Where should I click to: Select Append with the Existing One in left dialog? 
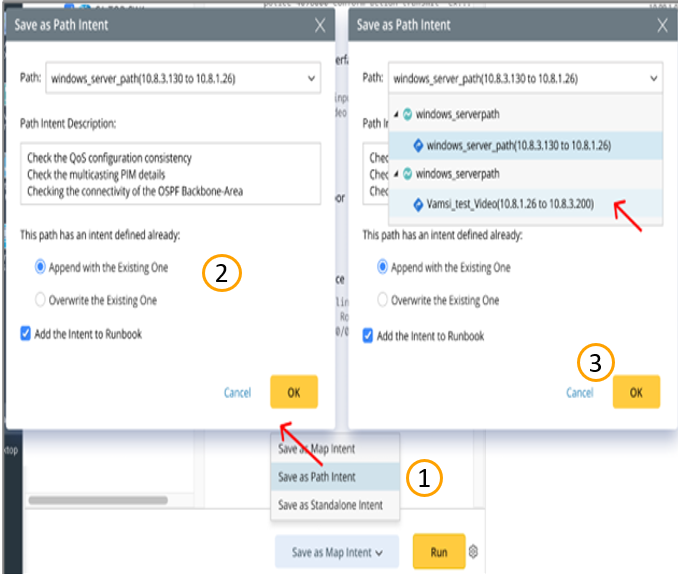tap(41, 268)
